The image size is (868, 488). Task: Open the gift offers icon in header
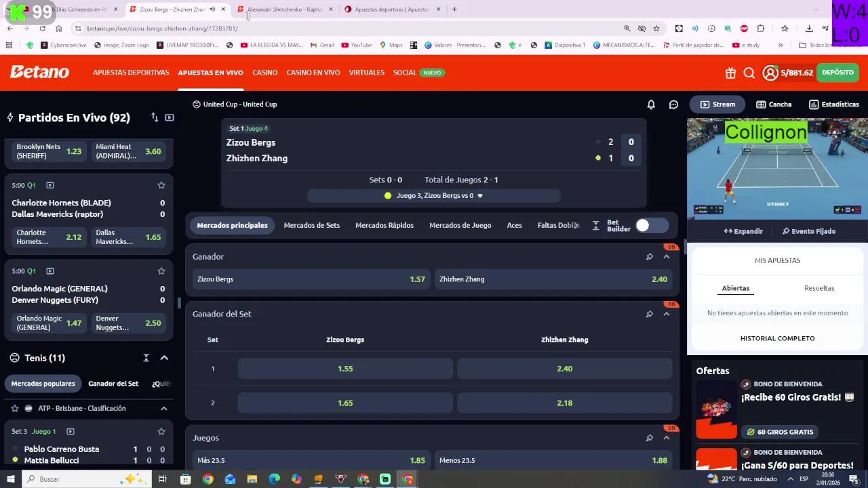click(x=730, y=73)
